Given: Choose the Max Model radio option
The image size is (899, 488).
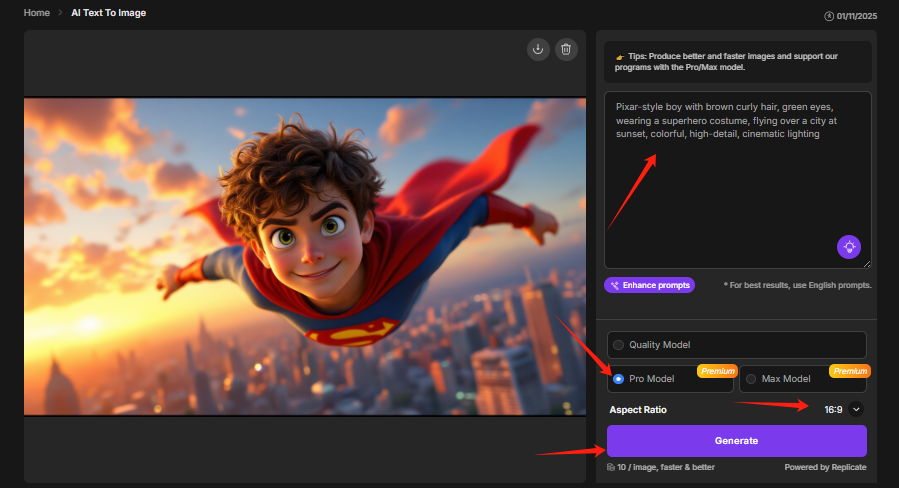Looking at the screenshot, I should pos(751,379).
